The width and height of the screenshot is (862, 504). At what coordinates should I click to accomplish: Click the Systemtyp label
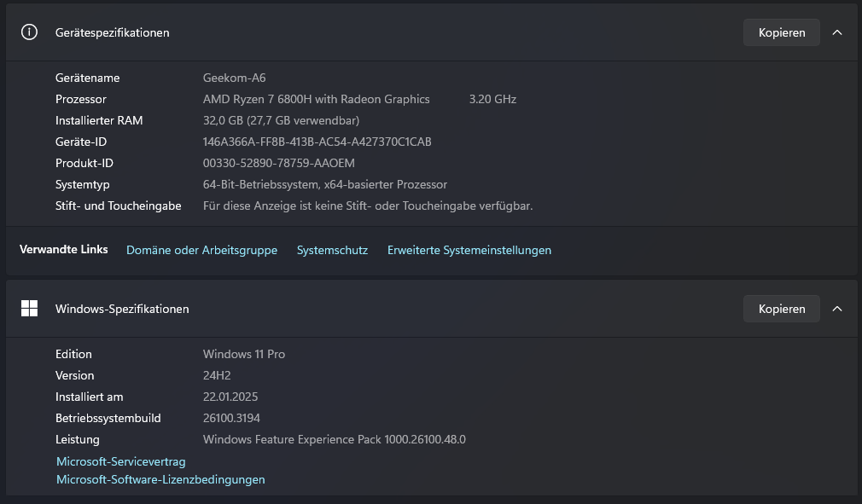(83, 184)
